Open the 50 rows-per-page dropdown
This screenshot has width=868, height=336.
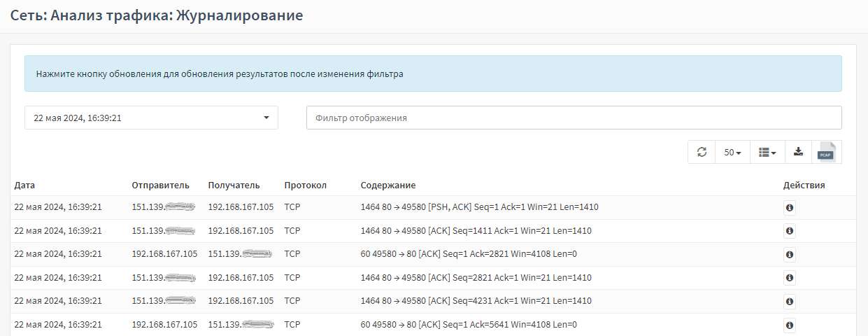click(x=732, y=152)
